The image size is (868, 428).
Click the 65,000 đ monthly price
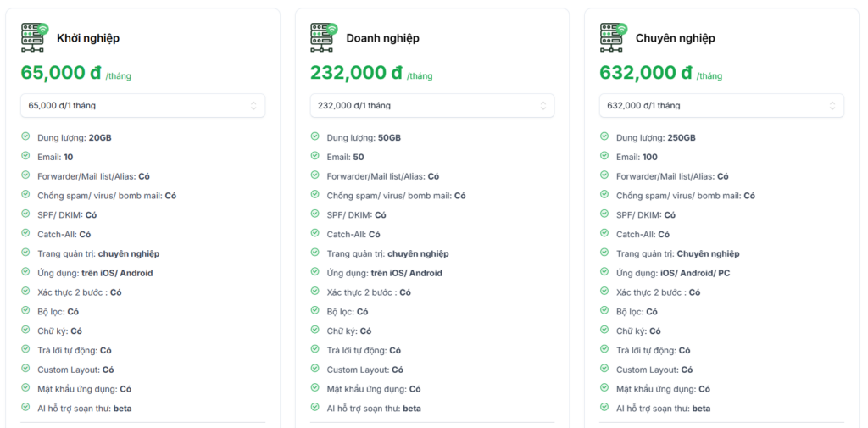(61, 73)
